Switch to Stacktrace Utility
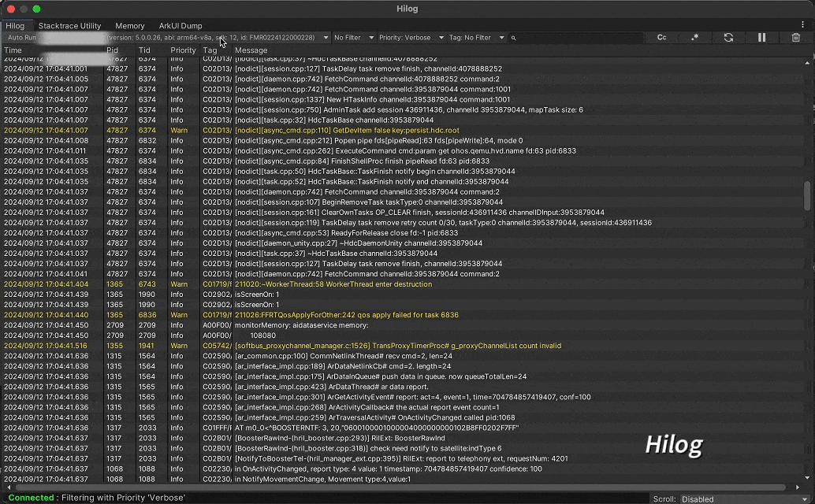815x504 pixels. (x=70, y=25)
